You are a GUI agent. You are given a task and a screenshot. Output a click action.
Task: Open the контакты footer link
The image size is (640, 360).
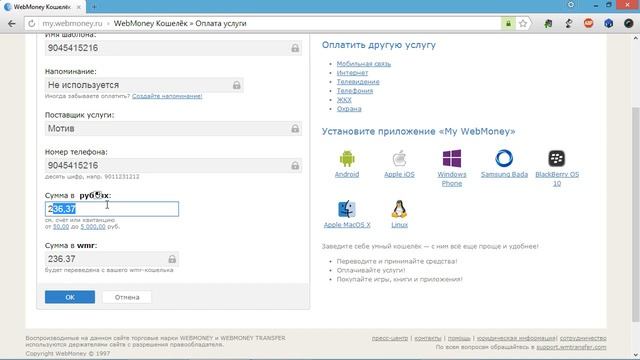click(x=428, y=338)
